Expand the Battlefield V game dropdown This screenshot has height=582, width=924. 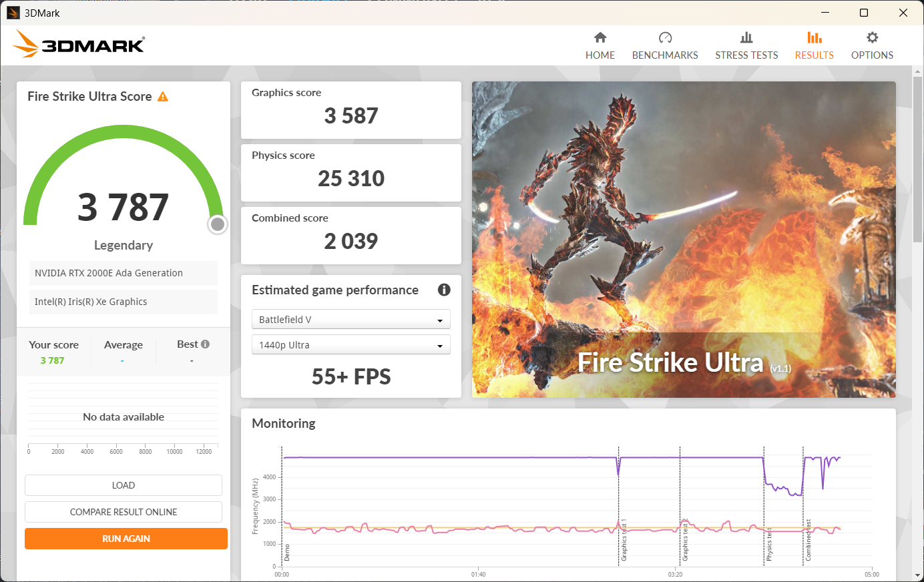pos(351,320)
